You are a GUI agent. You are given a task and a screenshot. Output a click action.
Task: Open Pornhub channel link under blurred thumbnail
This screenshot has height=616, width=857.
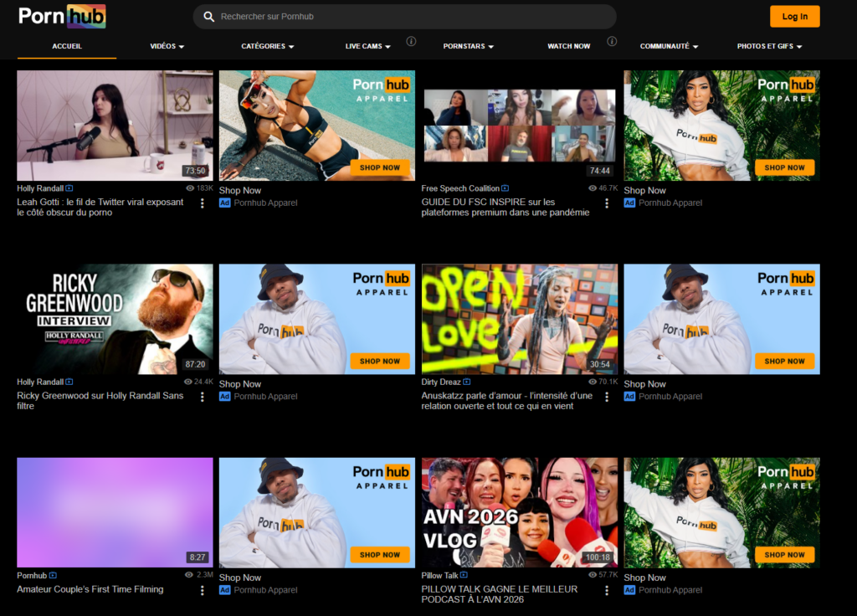click(32, 575)
